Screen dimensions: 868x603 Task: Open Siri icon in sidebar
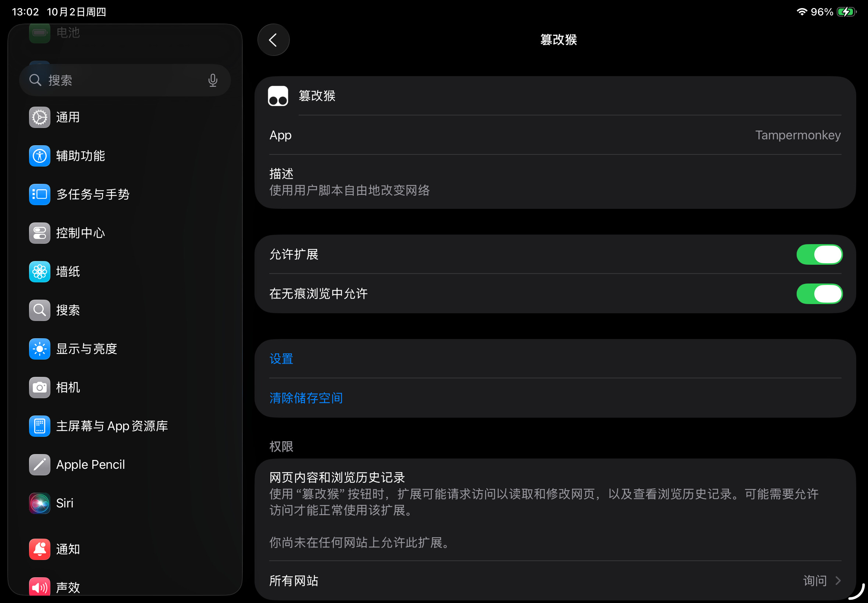click(x=40, y=503)
